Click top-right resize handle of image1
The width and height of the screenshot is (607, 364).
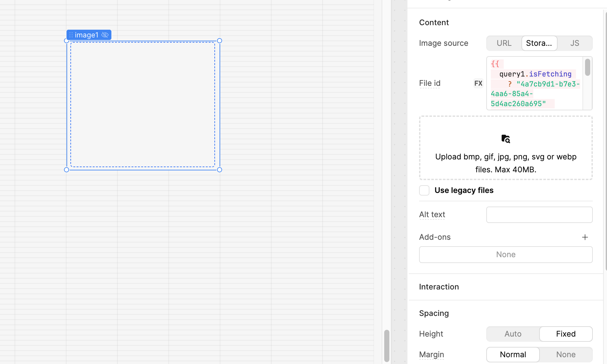pos(220,41)
